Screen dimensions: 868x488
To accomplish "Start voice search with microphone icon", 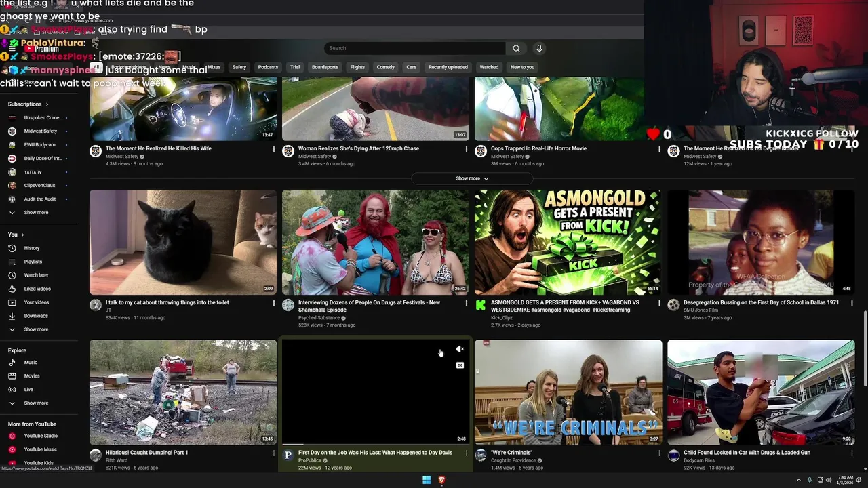I will 539,48.
